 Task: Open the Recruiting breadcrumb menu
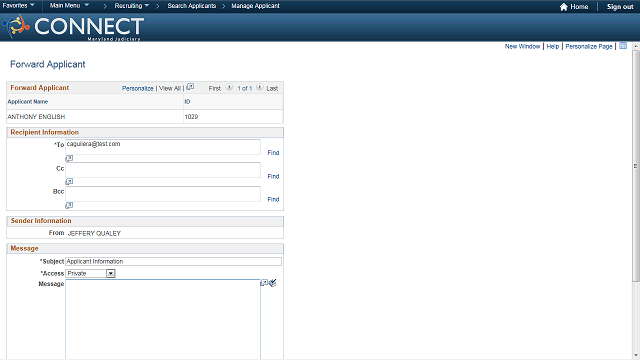click(131, 6)
